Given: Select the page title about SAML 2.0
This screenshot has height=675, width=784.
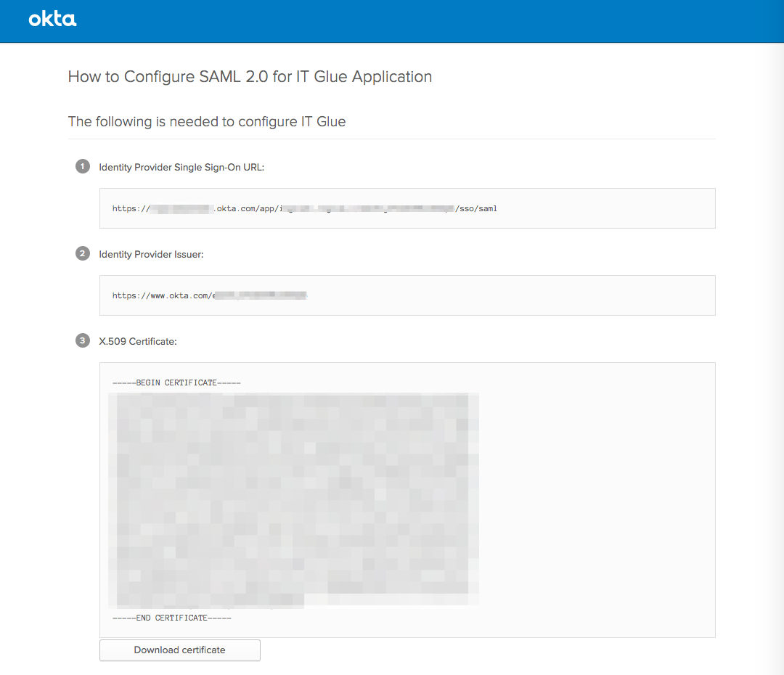Looking at the screenshot, I should [x=249, y=76].
